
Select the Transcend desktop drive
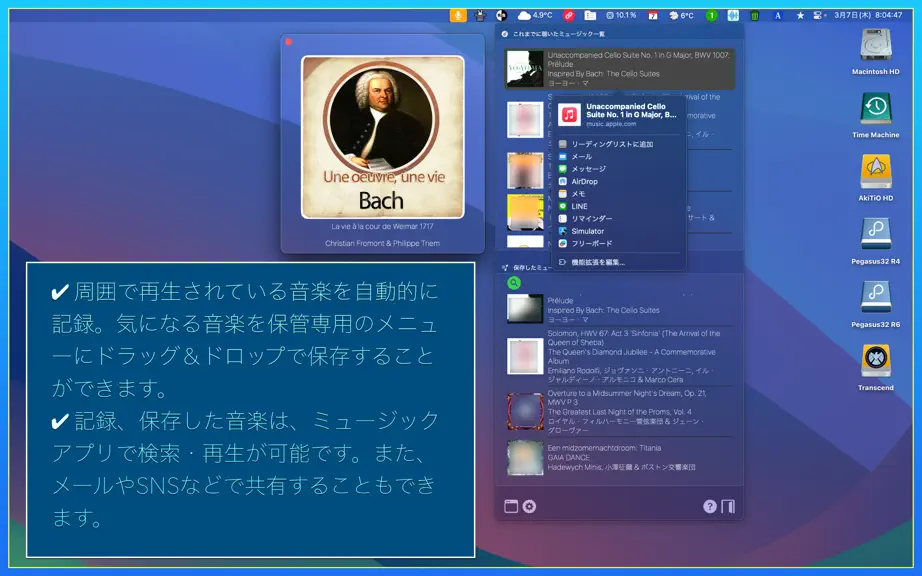point(876,367)
